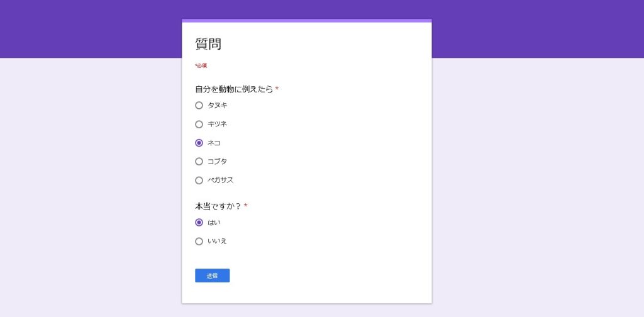644x317 pixels.
Task: Select the いいえ radio button
Action: pyautogui.click(x=199, y=242)
